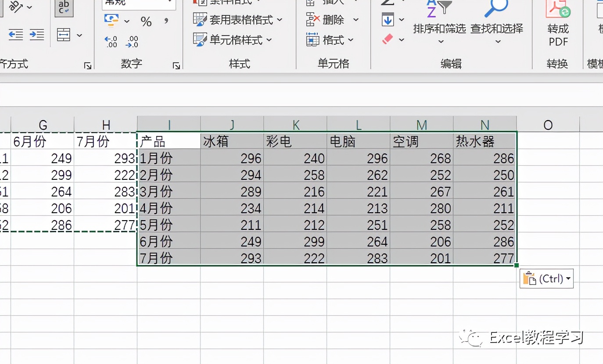603x364 pixels.
Task: Open 套用表格格式 dropdown
Action: [x=238, y=20]
